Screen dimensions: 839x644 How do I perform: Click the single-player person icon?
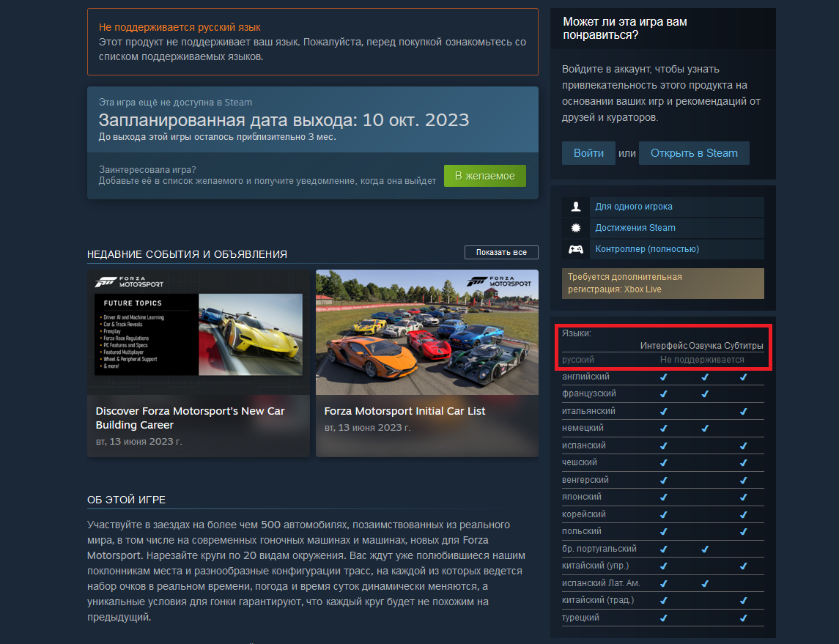coord(576,207)
